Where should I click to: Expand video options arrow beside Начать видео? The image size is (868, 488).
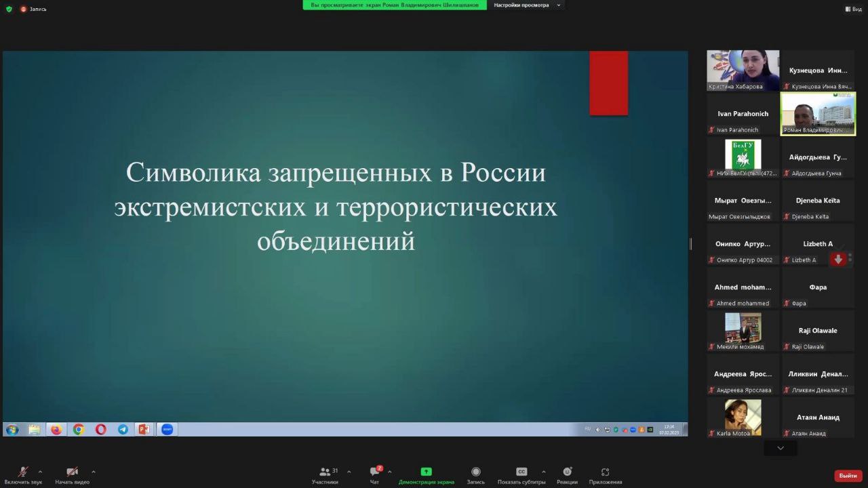(93, 472)
